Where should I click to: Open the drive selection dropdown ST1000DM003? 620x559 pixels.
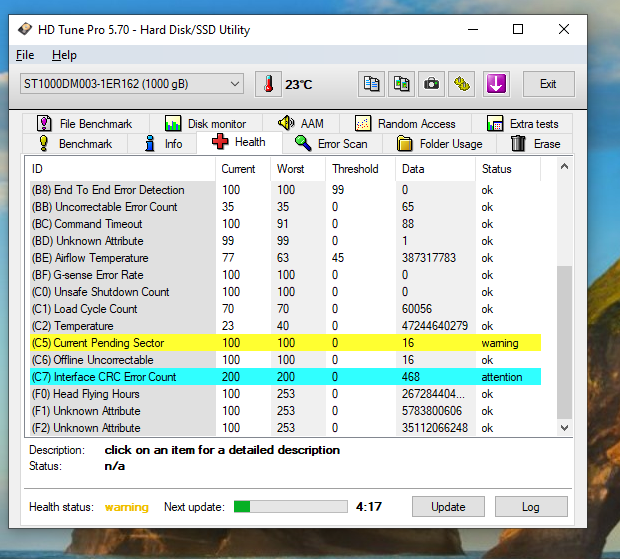click(132, 84)
